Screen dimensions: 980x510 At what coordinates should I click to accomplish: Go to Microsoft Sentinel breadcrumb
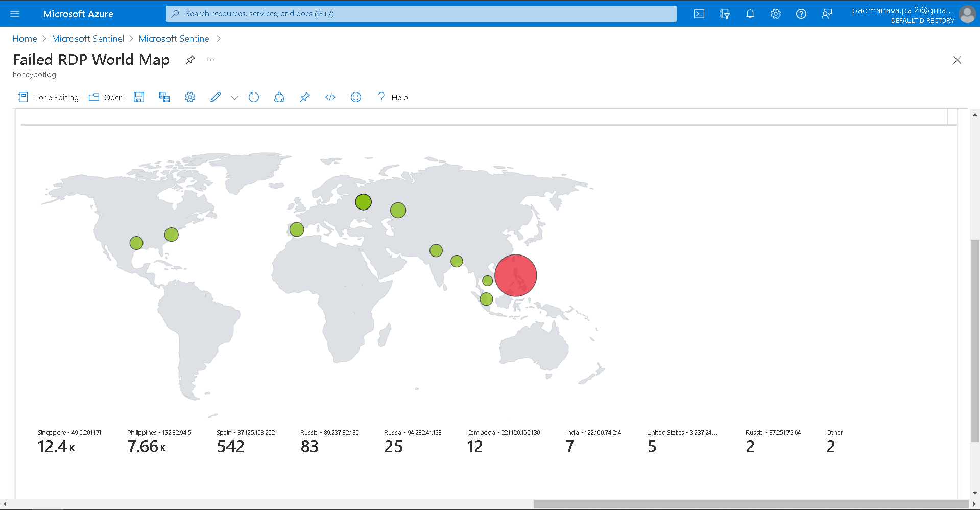pos(87,38)
